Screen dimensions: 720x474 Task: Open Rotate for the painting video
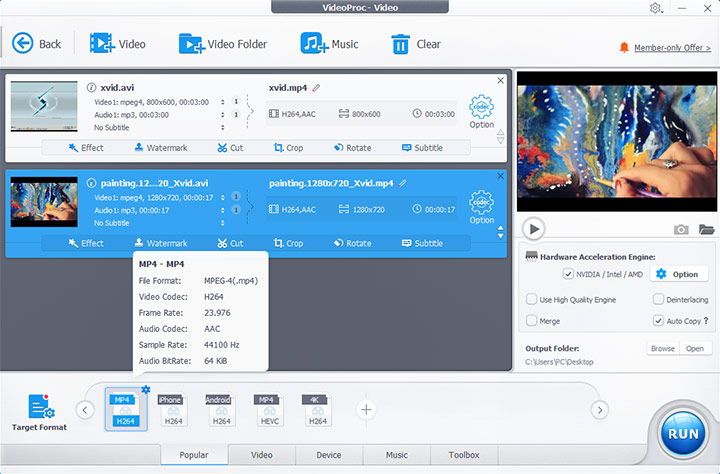coord(352,243)
